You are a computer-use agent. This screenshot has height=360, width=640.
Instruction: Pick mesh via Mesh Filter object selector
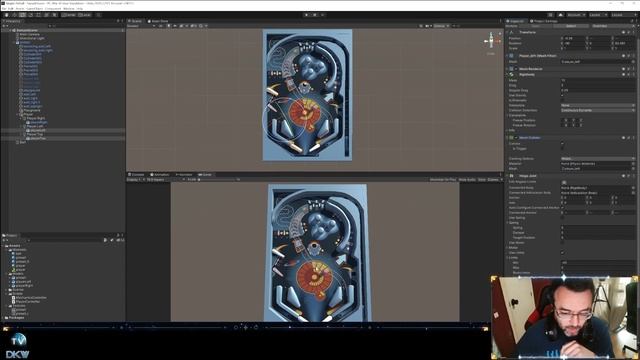coord(633,62)
